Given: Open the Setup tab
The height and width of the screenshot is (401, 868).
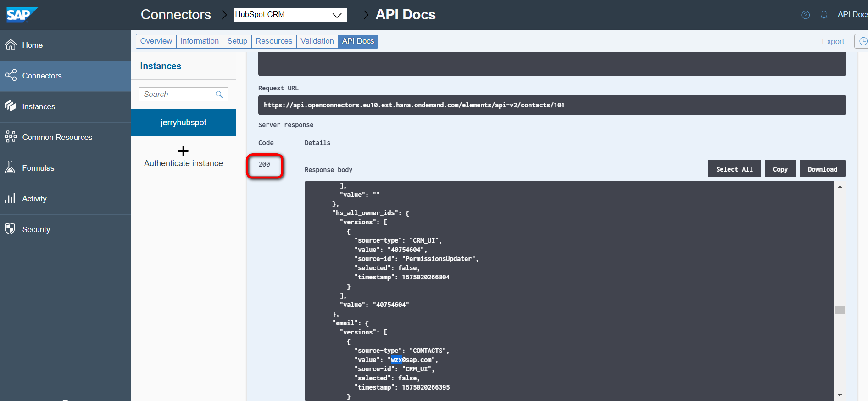Looking at the screenshot, I should click(x=237, y=41).
